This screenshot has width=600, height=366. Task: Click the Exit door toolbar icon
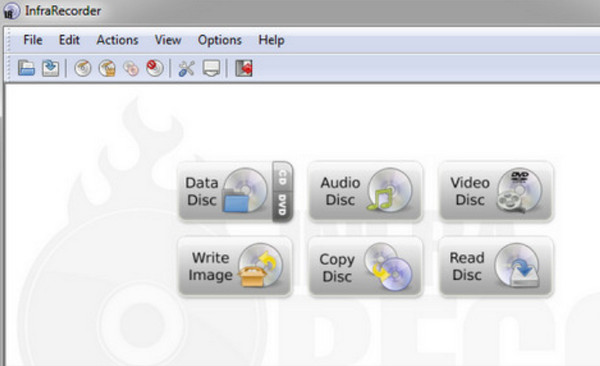coord(244,69)
